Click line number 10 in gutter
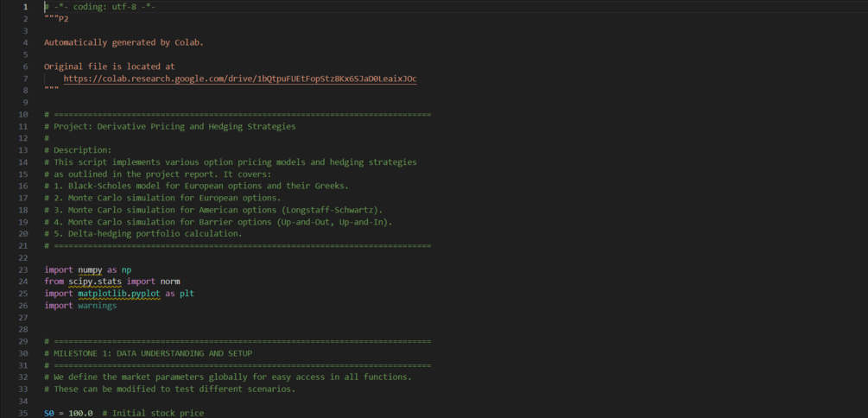Image resolution: width=868 pixels, height=418 pixels. 23,114
